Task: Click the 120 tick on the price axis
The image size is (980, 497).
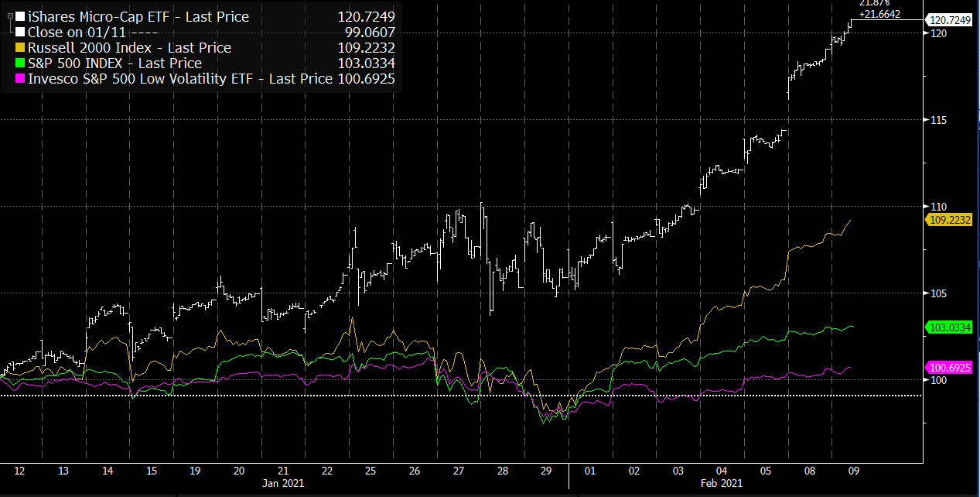Action: (940, 33)
